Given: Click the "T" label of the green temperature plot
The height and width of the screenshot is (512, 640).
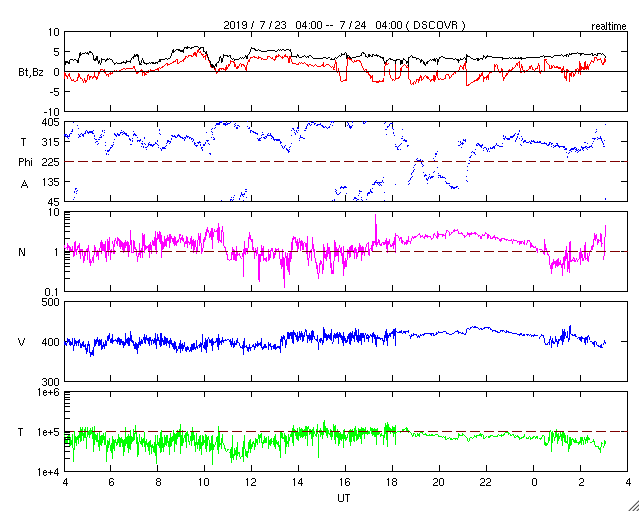Looking at the screenshot, I should [21, 432].
